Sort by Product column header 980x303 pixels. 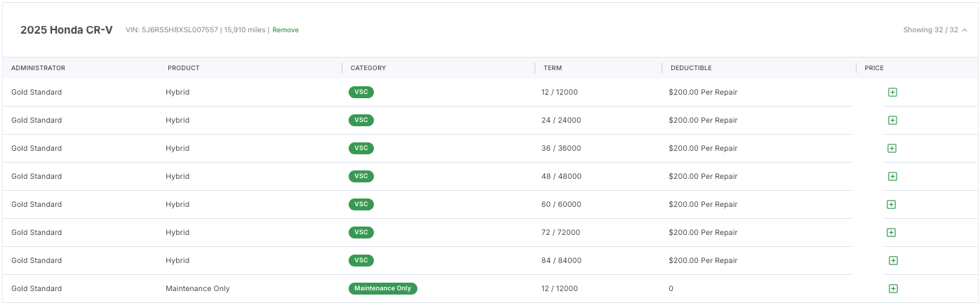184,68
